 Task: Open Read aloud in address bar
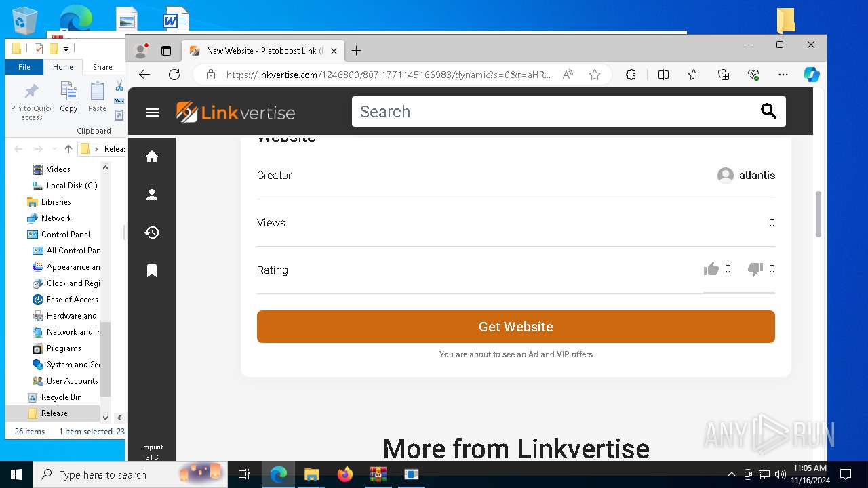(x=568, y=75)
